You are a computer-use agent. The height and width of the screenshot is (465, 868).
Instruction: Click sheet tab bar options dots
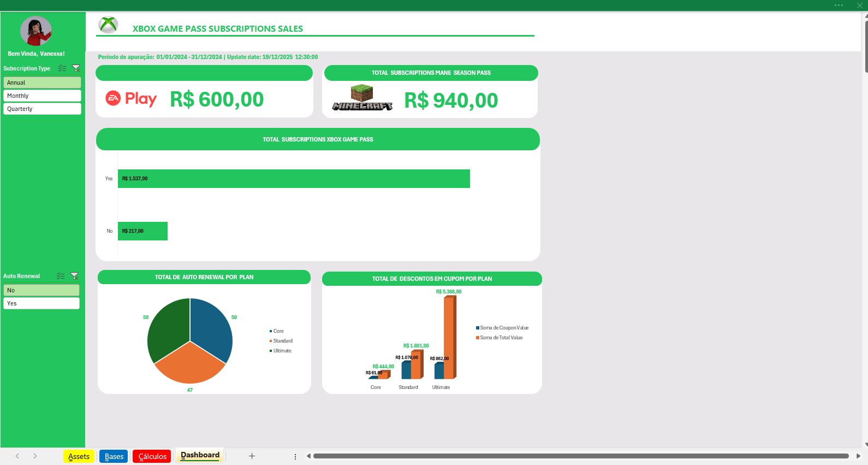point(295,456)
